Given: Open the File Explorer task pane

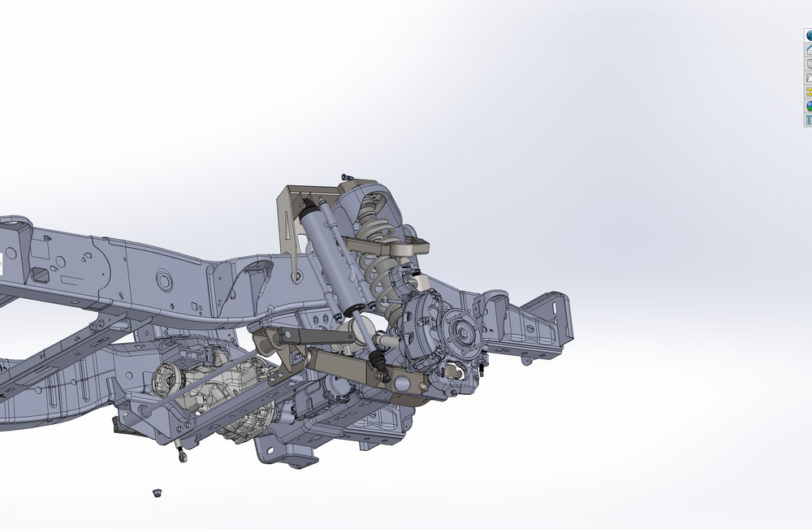Looking at the screenshot, I should click(806, 72).
